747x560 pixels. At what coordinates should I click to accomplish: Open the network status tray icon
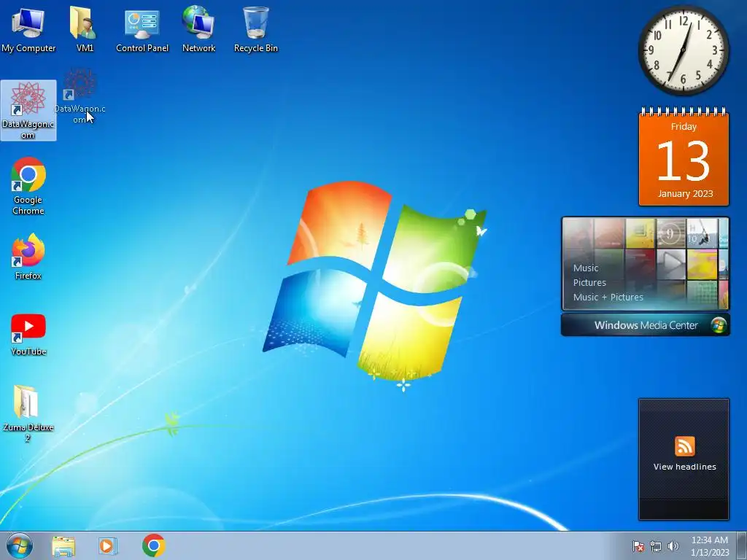[656, 546]
